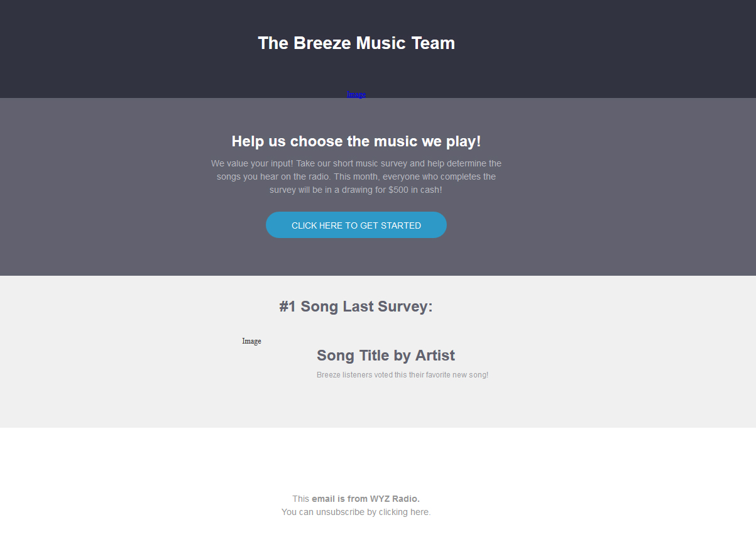Click the Help us choose the music heading
756x537 pixels.
[356, 141]
